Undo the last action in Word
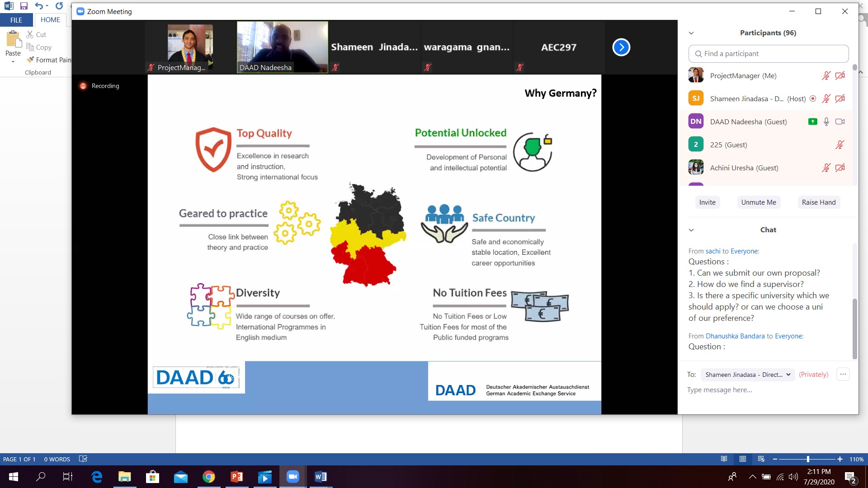 pyautogui.click(x=39, y=6)
